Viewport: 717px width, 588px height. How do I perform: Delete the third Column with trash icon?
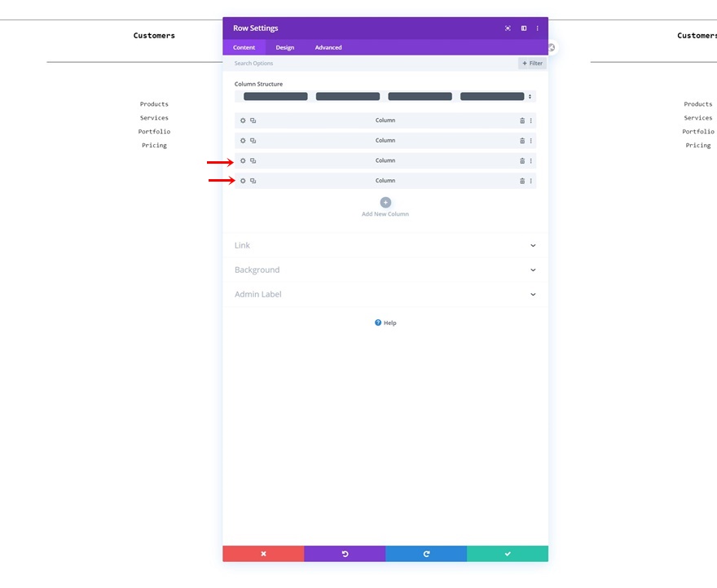click(522, 161)
